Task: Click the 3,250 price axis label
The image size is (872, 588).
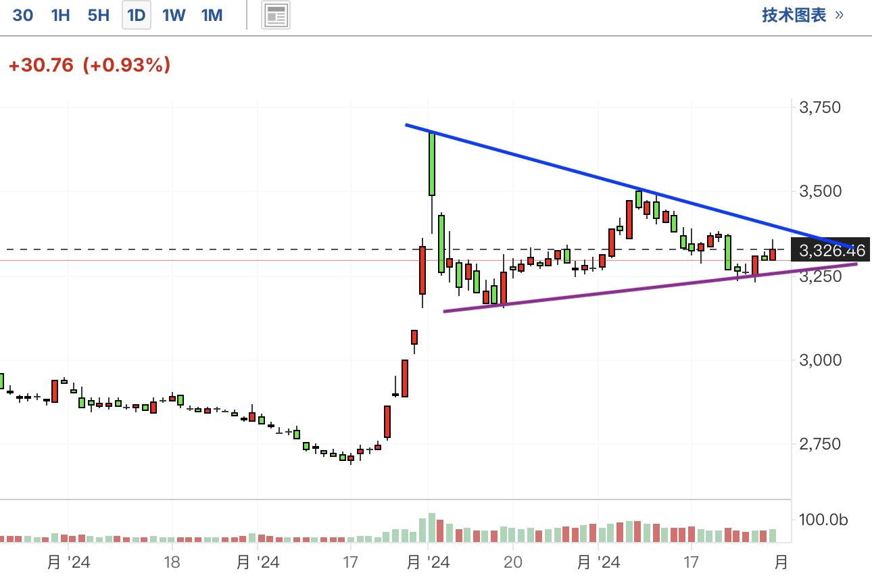Action: [820, 276]
